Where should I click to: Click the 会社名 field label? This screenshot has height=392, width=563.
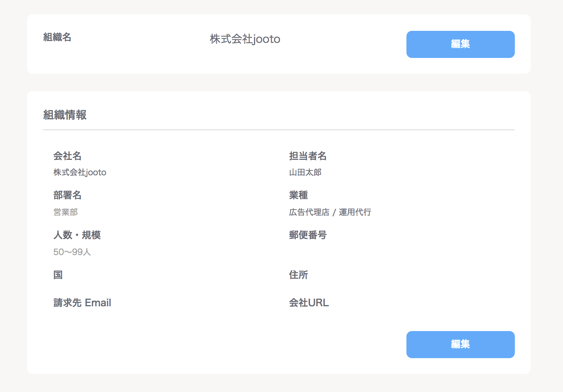[67, 156]
